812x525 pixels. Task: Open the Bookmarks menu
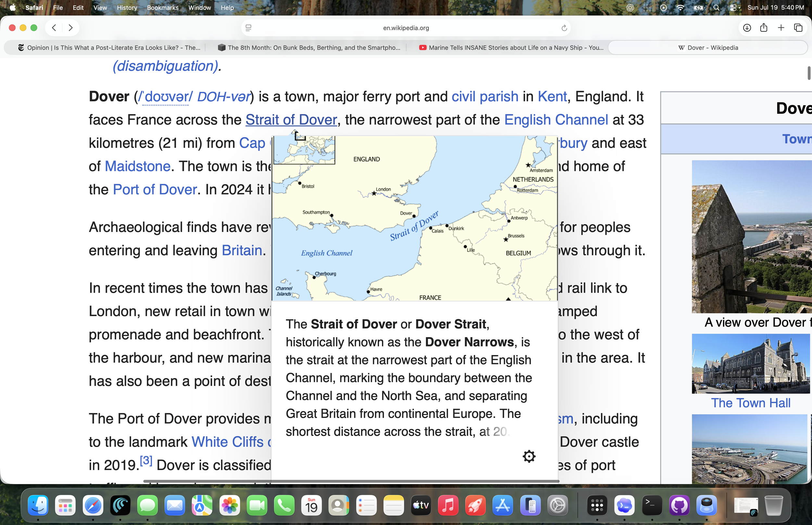coord(162,7)
